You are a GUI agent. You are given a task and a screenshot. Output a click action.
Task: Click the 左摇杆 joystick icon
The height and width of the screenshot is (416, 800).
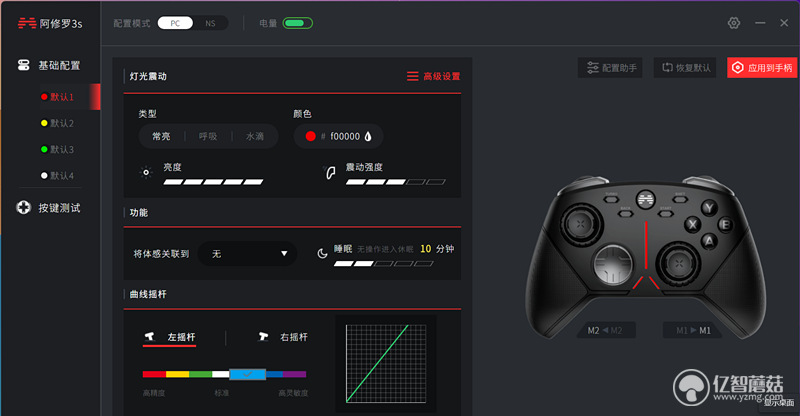click(149, 336)
